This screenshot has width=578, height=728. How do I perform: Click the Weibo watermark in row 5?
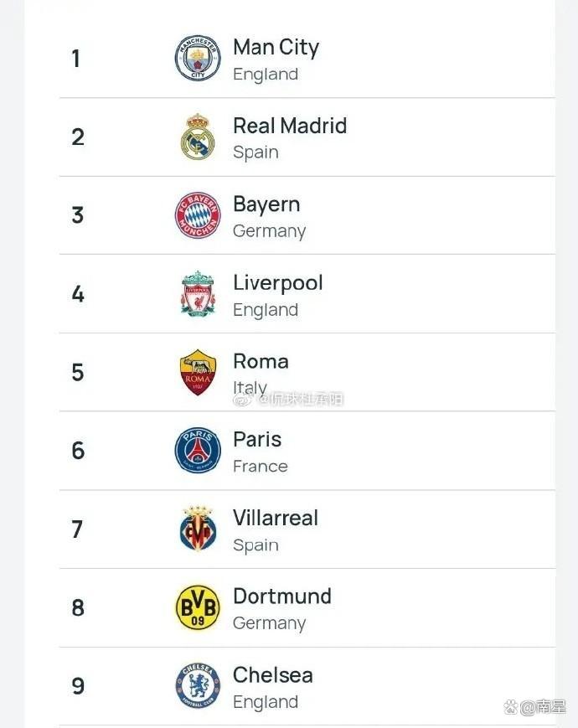(x=288, y=399)
